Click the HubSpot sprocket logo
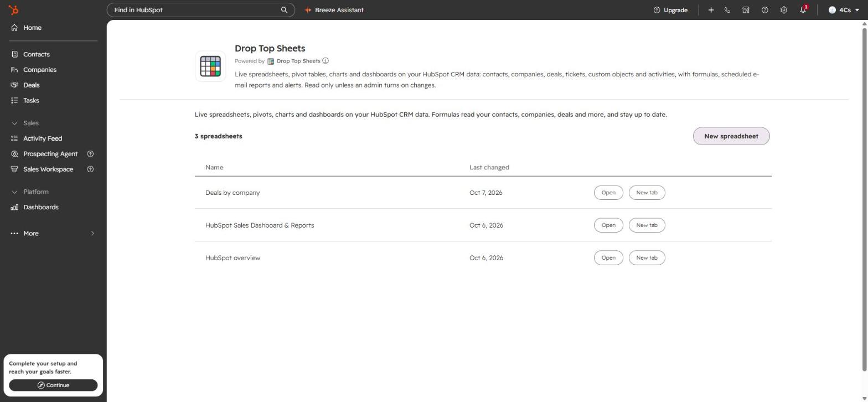 point(13,10)
